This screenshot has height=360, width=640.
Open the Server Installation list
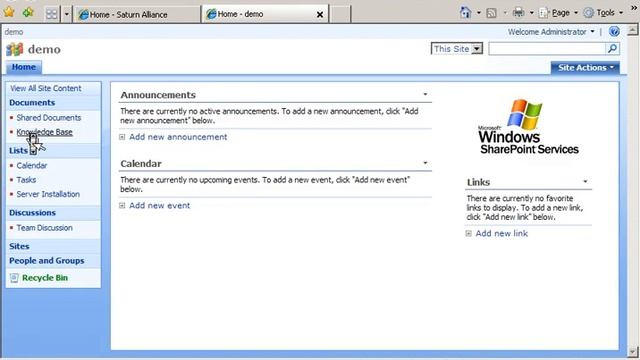pos(48,194)
